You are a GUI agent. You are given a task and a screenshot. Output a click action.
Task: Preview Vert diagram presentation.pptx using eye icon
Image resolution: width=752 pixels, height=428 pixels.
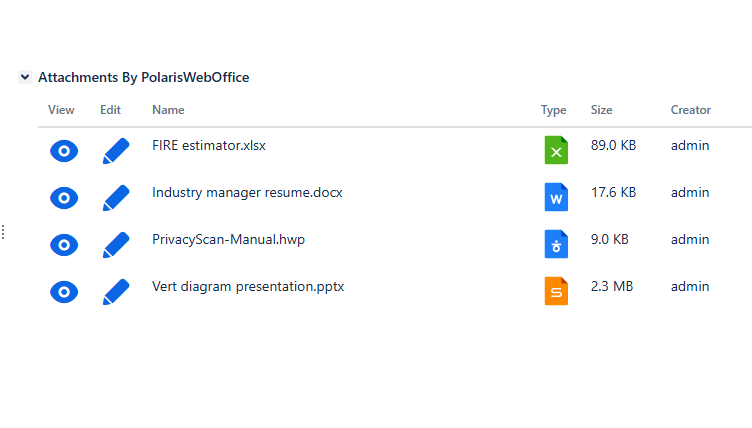pyautogui.click(x=63, y=292)
